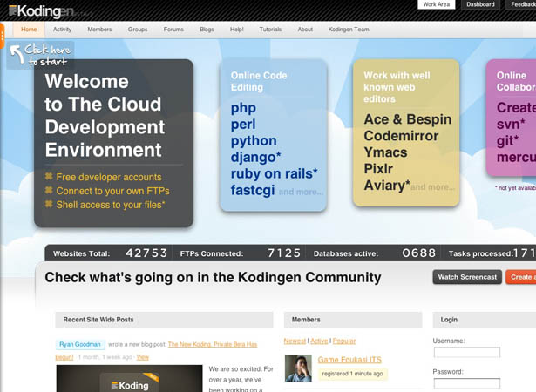Open the Dashboard tab
536x392 pixels.
480,4
